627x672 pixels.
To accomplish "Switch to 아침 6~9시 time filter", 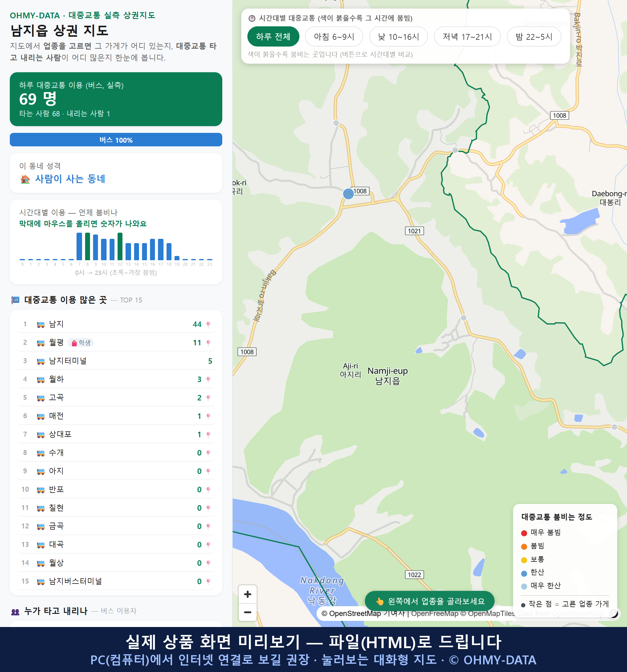I will [334, 36].
